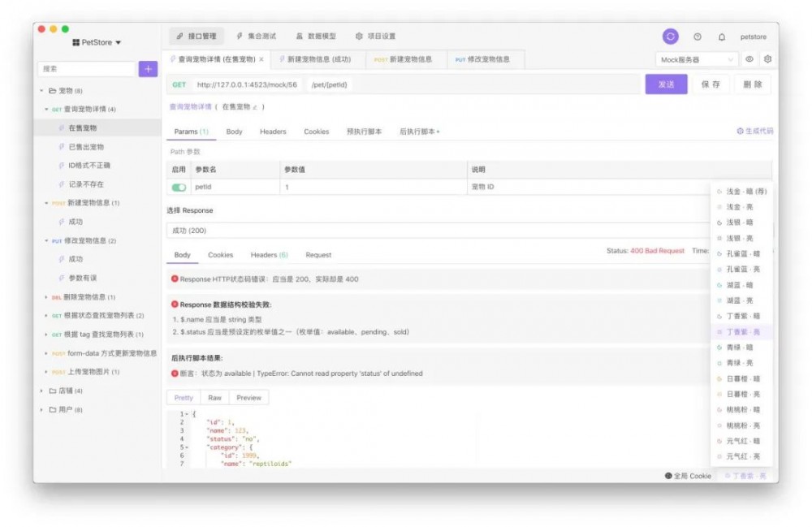
Task: Click the sync refresh icon near top right
Action: (670, 37)
